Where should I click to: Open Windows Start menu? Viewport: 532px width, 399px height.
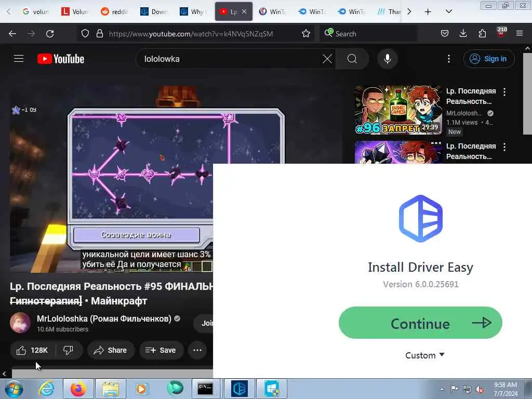pos(14,389)
